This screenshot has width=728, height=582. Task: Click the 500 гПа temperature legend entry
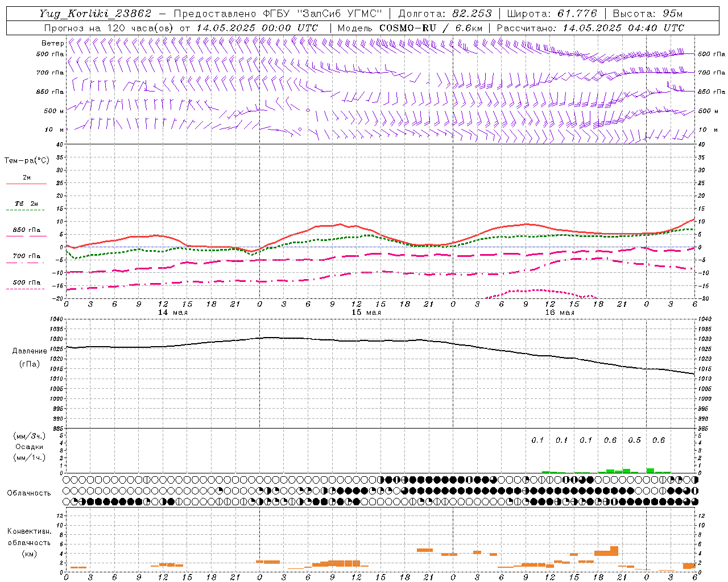pos(27,282)
